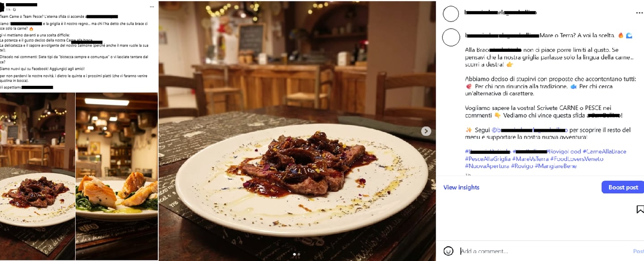
Task: Open View insights link
Action: point(461,187)
